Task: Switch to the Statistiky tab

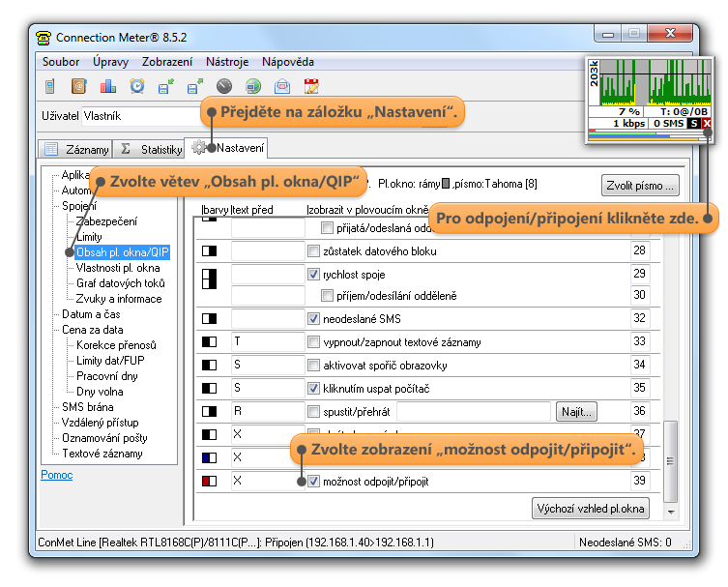Action: tap(149, 149)
